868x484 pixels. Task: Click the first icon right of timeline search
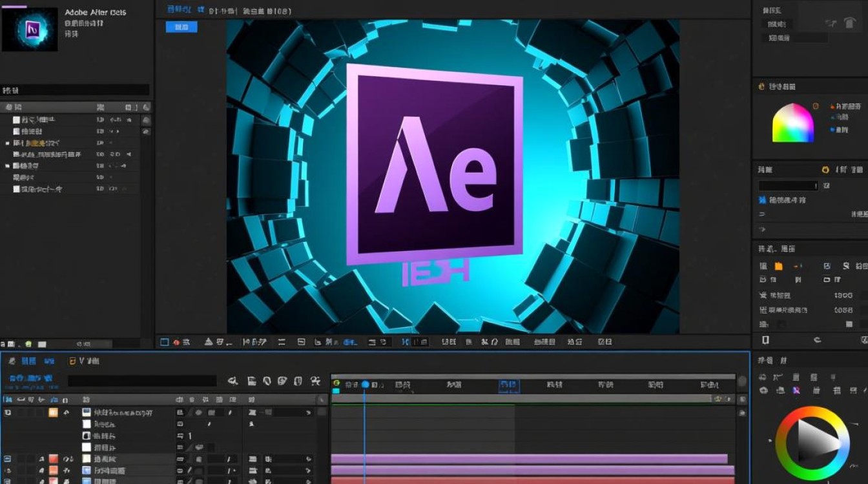pos(233,381)
